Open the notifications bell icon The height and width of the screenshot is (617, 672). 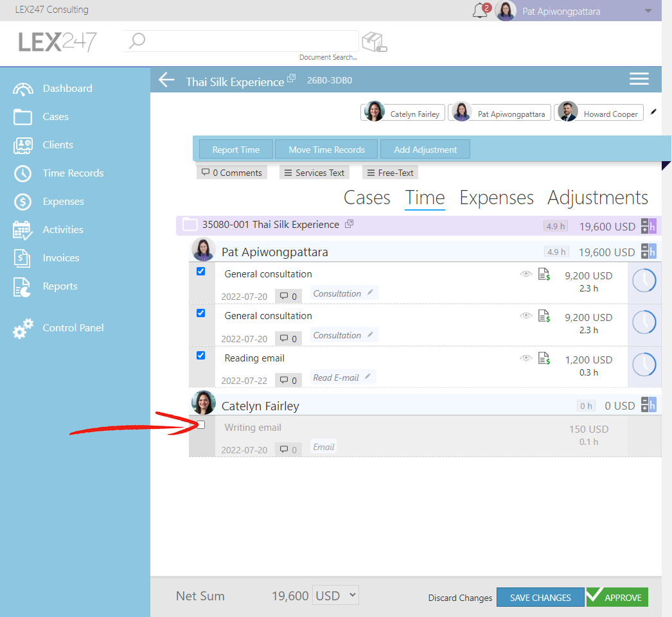pos(479,11)
